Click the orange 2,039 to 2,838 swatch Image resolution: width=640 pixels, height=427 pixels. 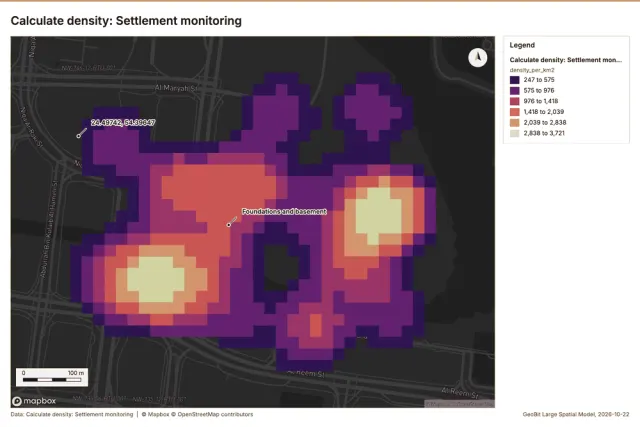point(514,122)
